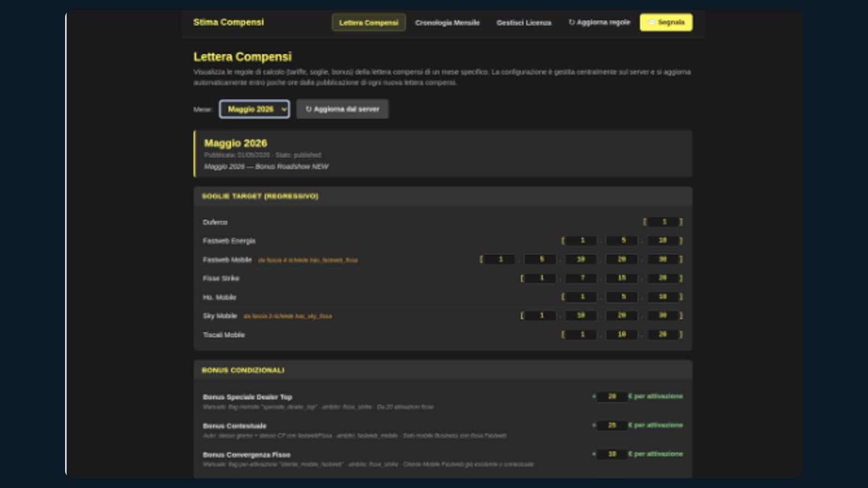Click Sky Mobile threshold field with 1
Image resolution: width=868 pixels, height=488 pixels.
coord(541,315)
